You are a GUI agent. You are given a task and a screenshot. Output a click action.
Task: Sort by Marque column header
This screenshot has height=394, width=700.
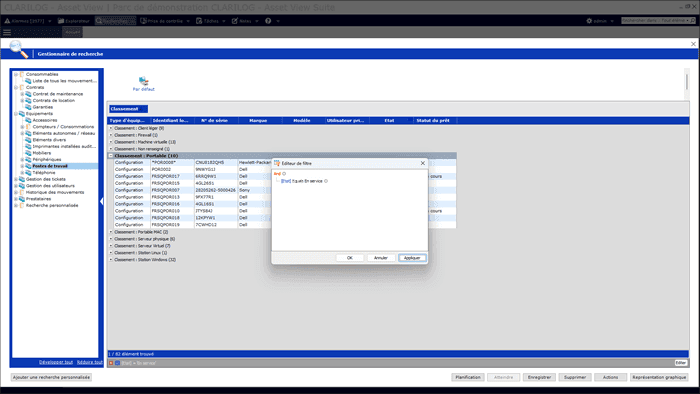(x=260, y=120)
